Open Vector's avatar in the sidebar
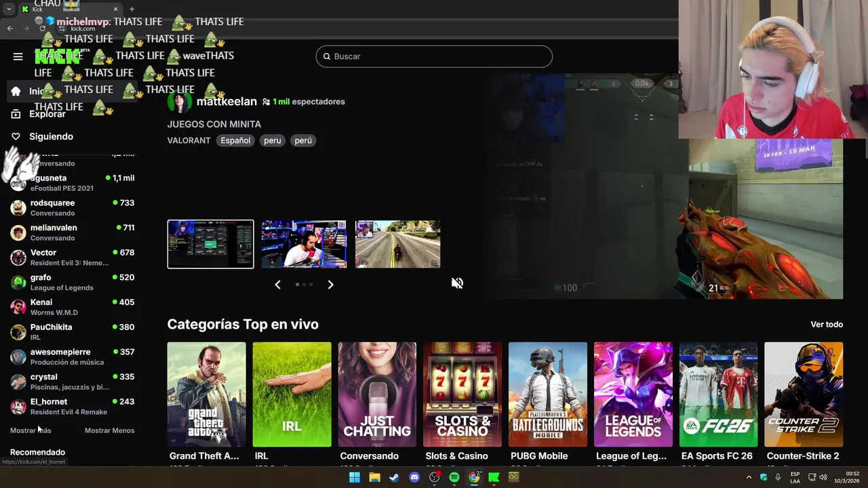The image size is (868, 488). (x=18, y=258)
